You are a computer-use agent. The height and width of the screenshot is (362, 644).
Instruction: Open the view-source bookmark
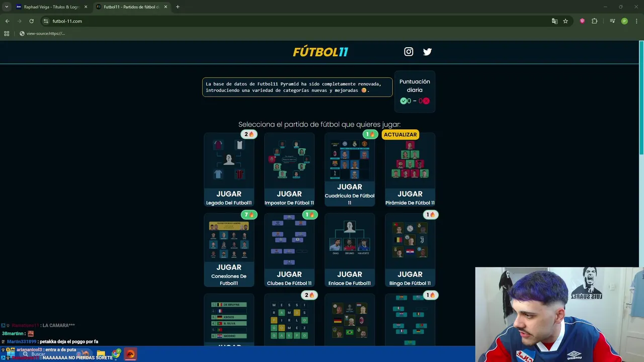click(x=42, y=33)
